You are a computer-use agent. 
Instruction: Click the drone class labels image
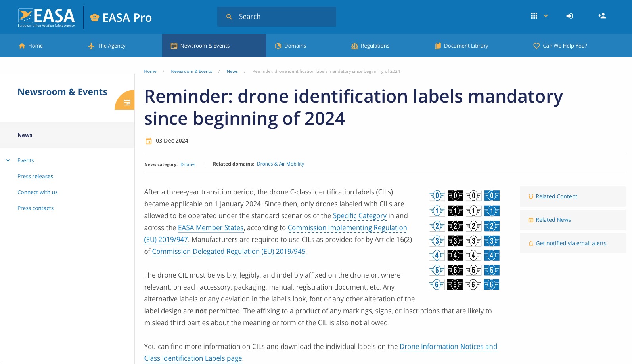point(464,240)
